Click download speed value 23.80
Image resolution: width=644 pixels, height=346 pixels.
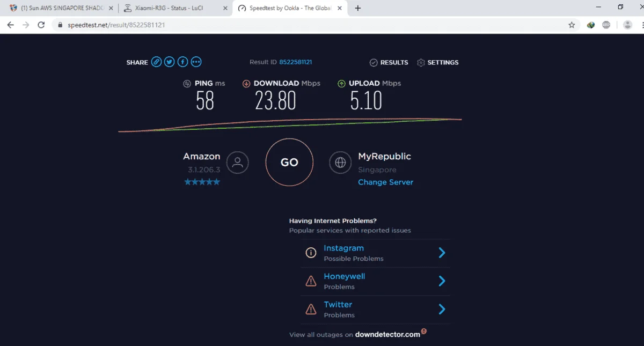click(275, 100)
